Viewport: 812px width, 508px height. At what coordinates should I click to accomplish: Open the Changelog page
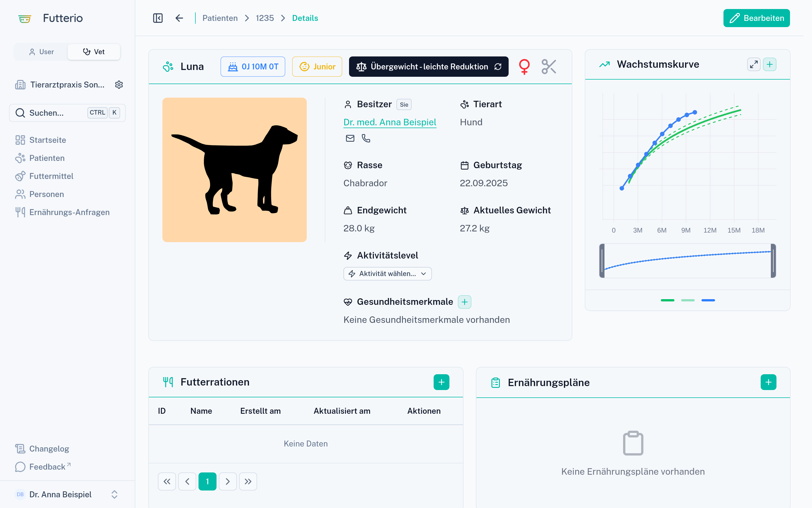click(x=49, y=448)
